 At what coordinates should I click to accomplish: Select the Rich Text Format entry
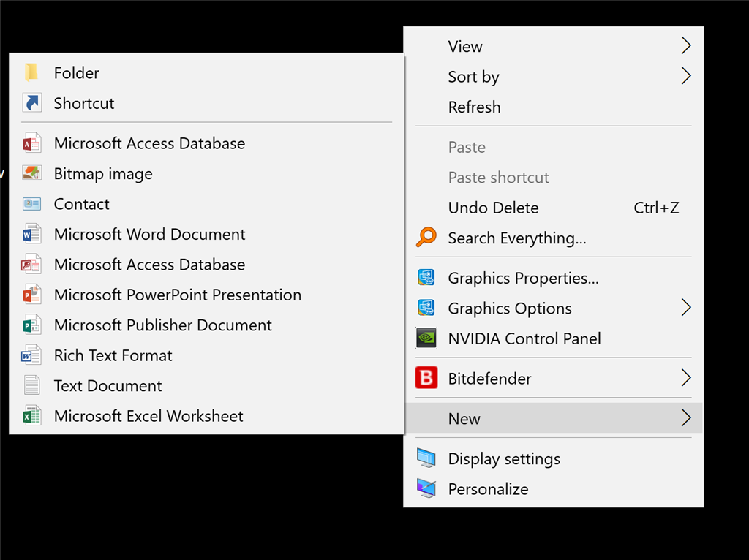click(113, 355)
